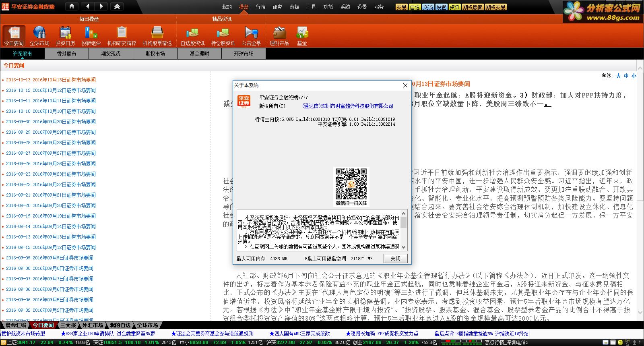
Task: Open 公告全景 megaphone icon
Action: (251, 36)
